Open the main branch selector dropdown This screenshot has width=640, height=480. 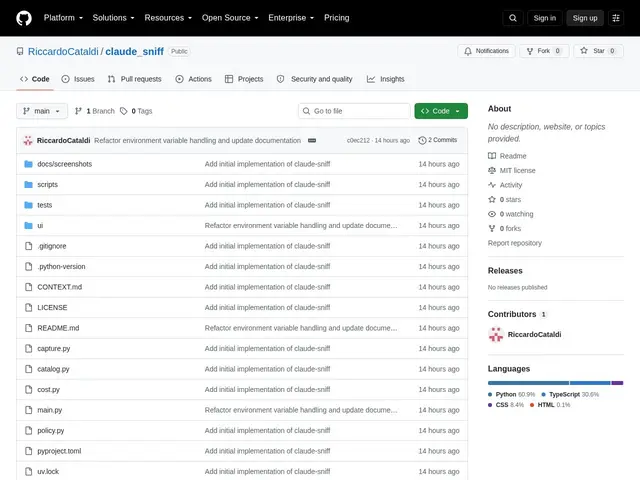click(x=42, y=111)
